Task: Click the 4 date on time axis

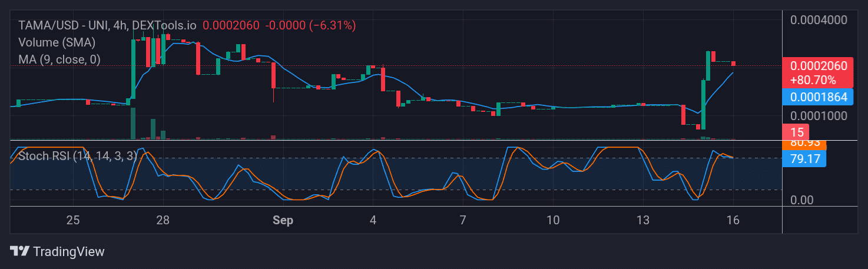Action: coord(373,220)
